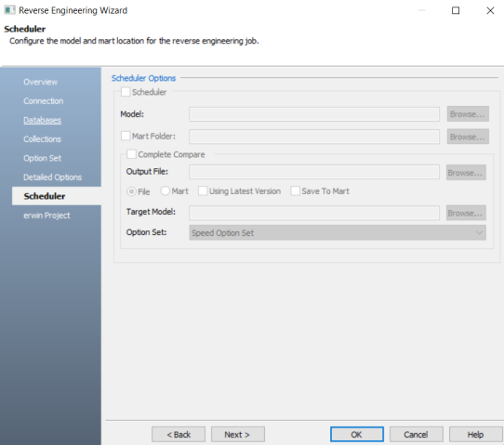The image size is (504, 445).
Task: Go to the Databases wizard page
Action: (42, 120)
